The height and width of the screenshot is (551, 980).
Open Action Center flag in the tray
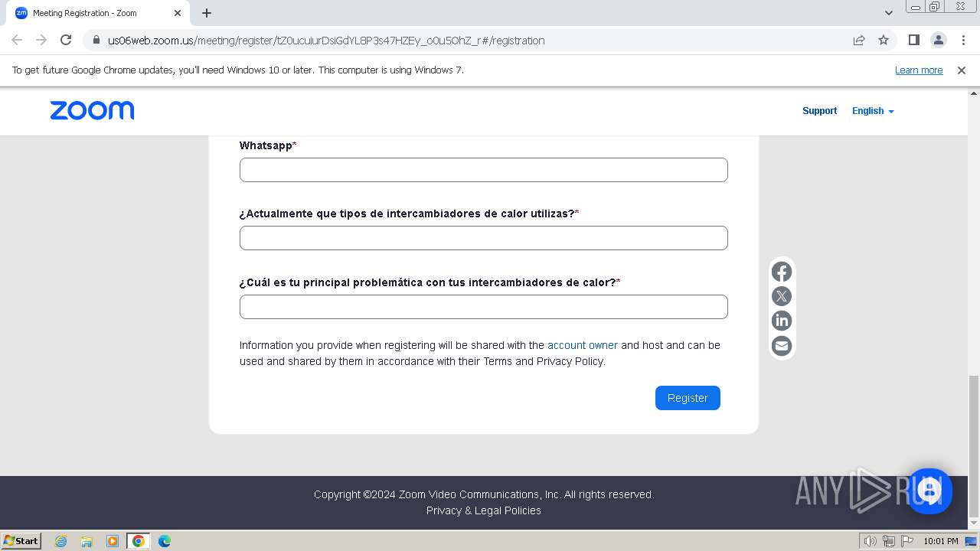(x=906, y=541)
